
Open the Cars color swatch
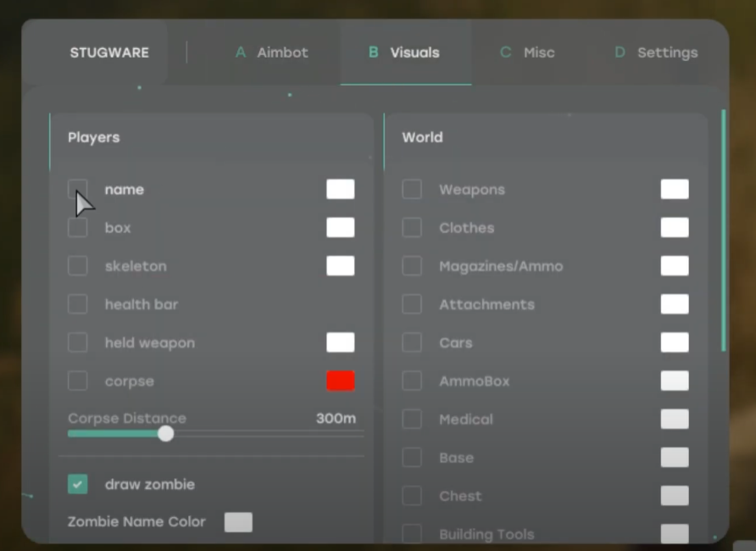(x=675, y=342)
